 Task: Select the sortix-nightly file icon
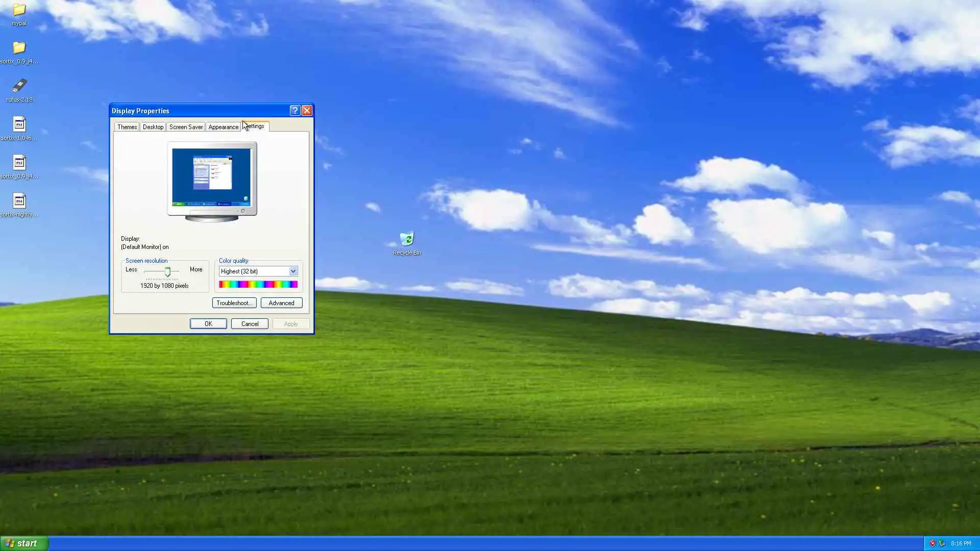19,202
